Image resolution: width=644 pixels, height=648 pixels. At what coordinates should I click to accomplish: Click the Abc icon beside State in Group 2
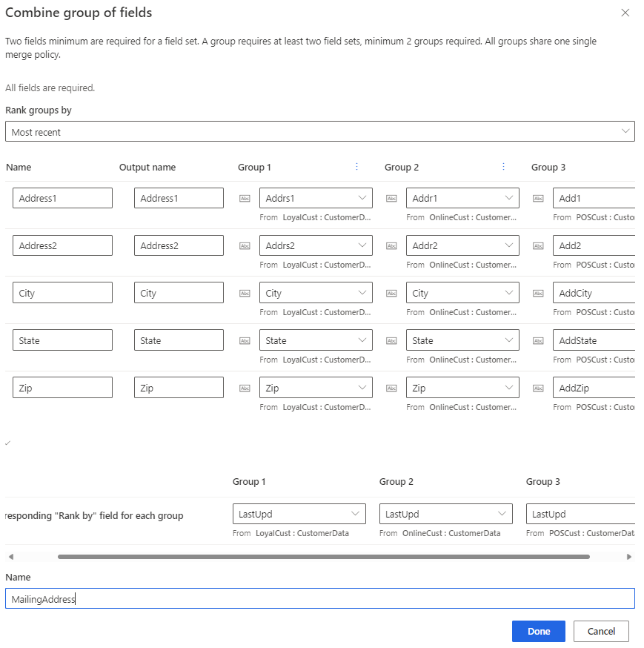coord(391,340)
